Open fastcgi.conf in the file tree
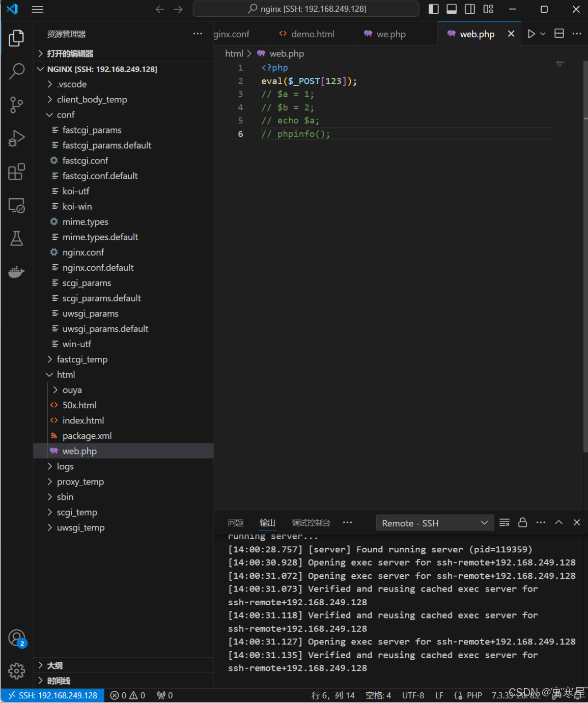 pos(123,160)
